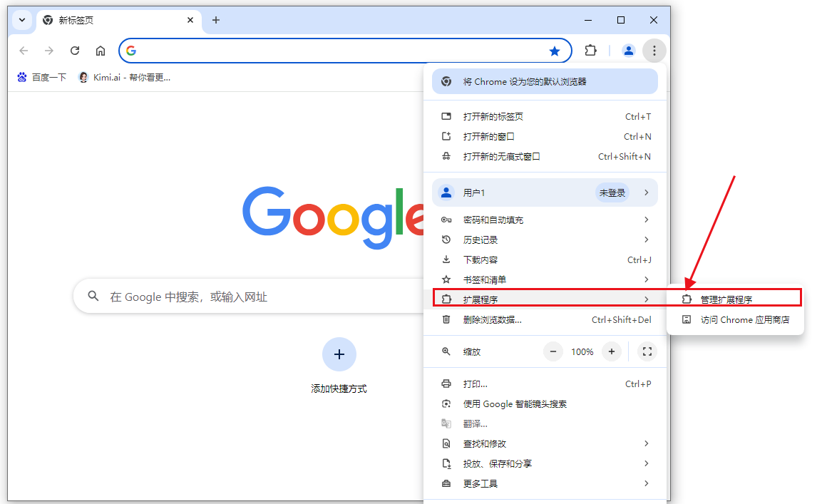
Task: Expand the 扩展程序 submenu chevron
Action: click(646, 299)
